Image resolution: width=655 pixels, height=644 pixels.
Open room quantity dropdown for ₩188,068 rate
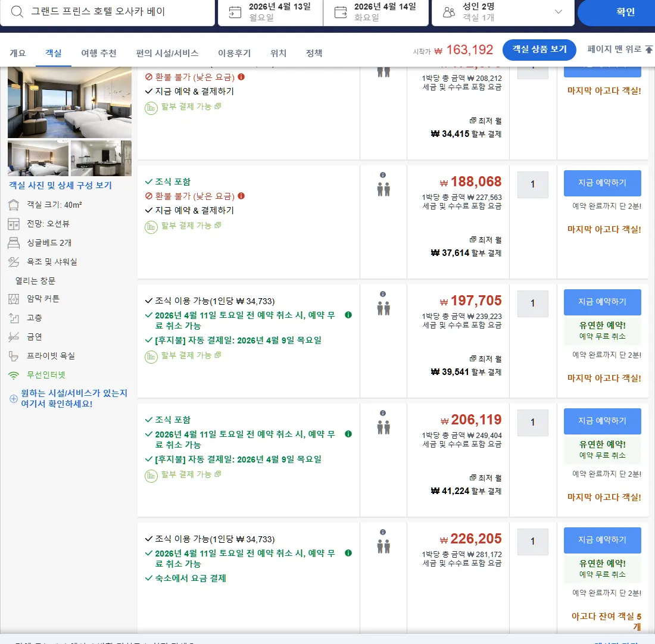pyautogui.click(x=532, y=184)
